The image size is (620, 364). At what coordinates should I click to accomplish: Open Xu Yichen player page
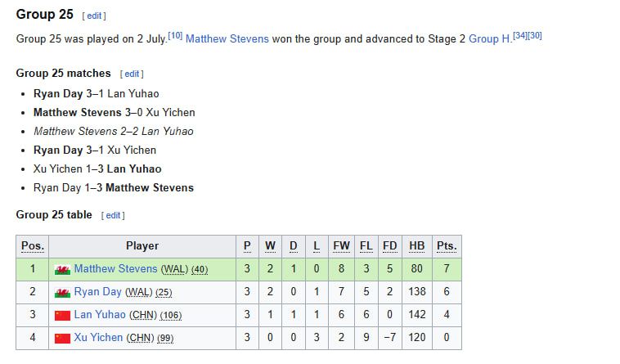pyautogui.click(x=98, y=338)
